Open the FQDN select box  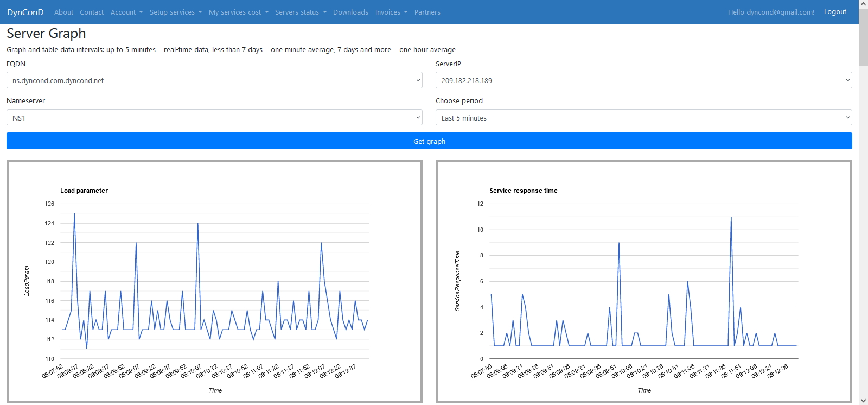214,80
